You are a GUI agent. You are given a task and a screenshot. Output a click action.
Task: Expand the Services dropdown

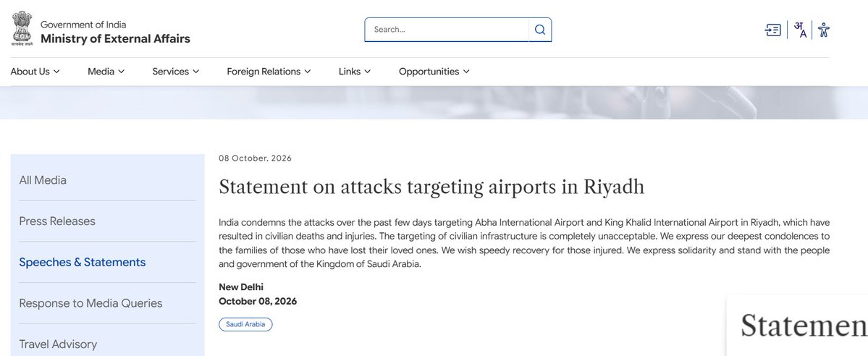[x=175, y=72]
